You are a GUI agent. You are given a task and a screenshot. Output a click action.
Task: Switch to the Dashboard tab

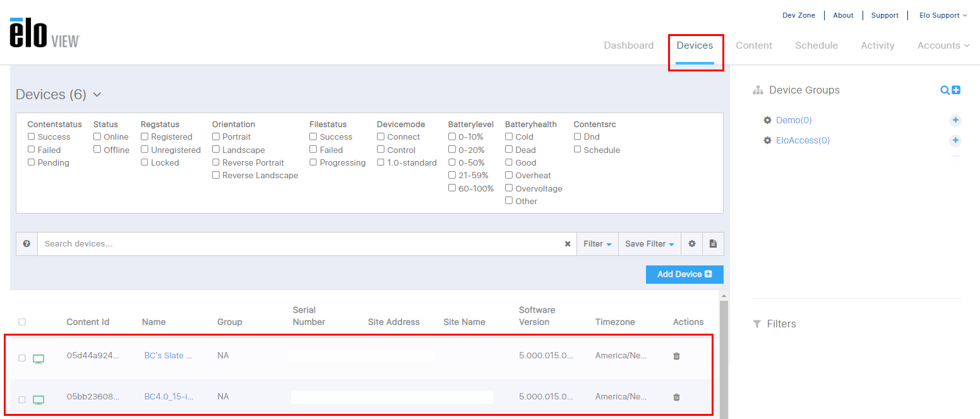(x=629, y=46)
